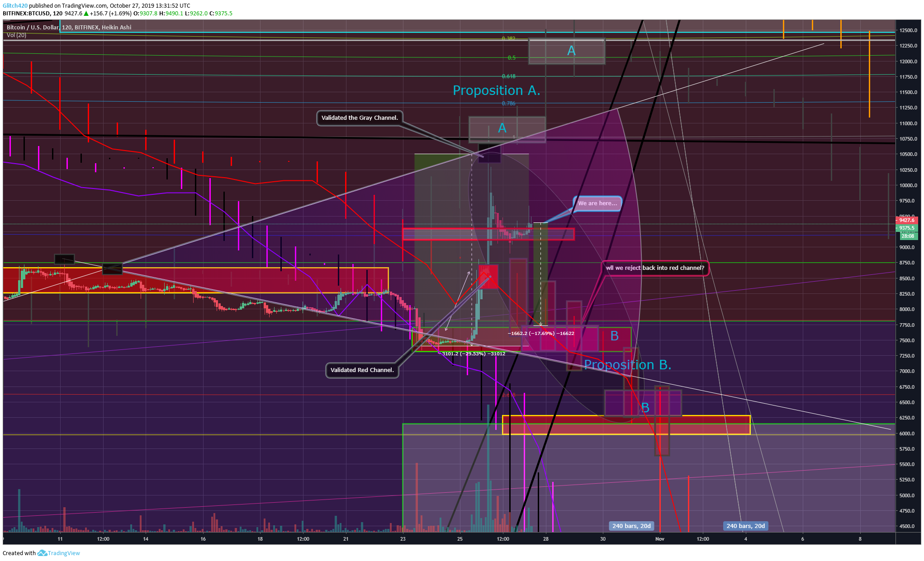This screenshot has height=561, width=924.
Task: Click the 'wll we reject back into red channel?' callout
Action: tap(655, 268)
